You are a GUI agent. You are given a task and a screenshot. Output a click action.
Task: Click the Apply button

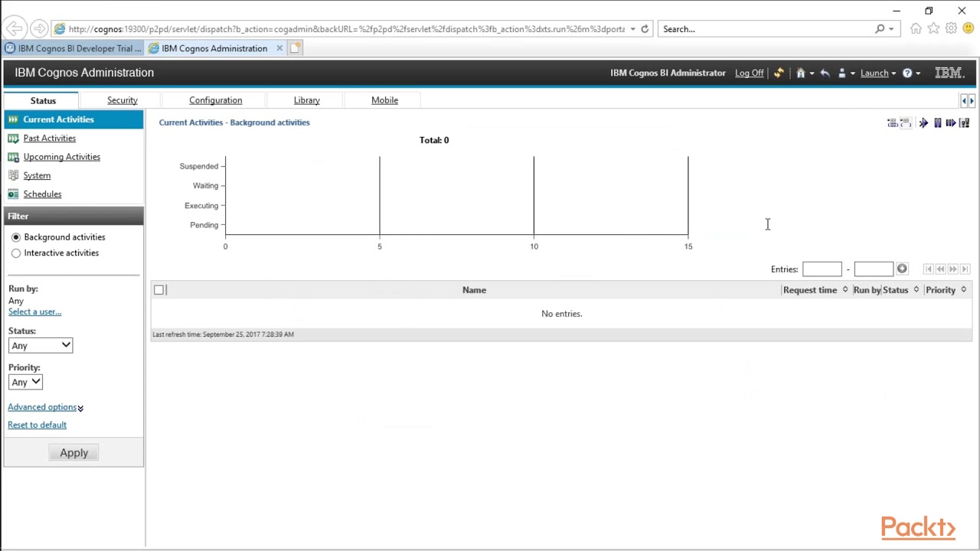coord(73,453)
